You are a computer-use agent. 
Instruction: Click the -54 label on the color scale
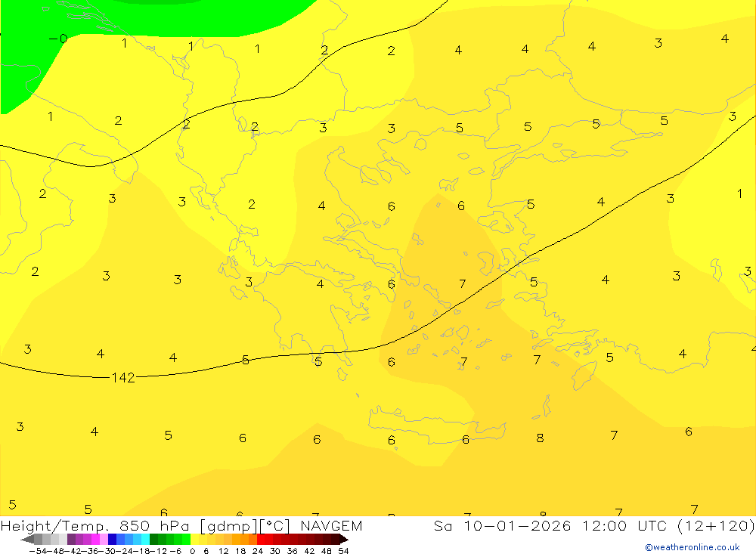click(38, 551)
